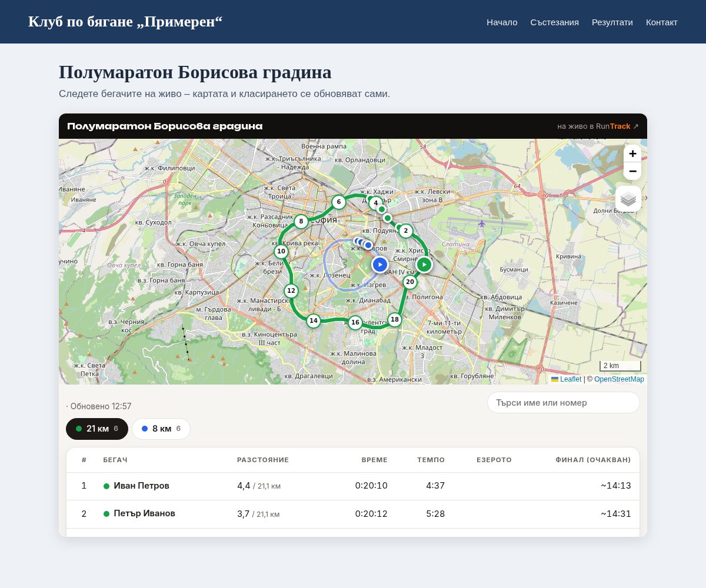Click kilometer marker 16 on the route
This screenshot has width=706, height=588.
click(x=355, y=322)
